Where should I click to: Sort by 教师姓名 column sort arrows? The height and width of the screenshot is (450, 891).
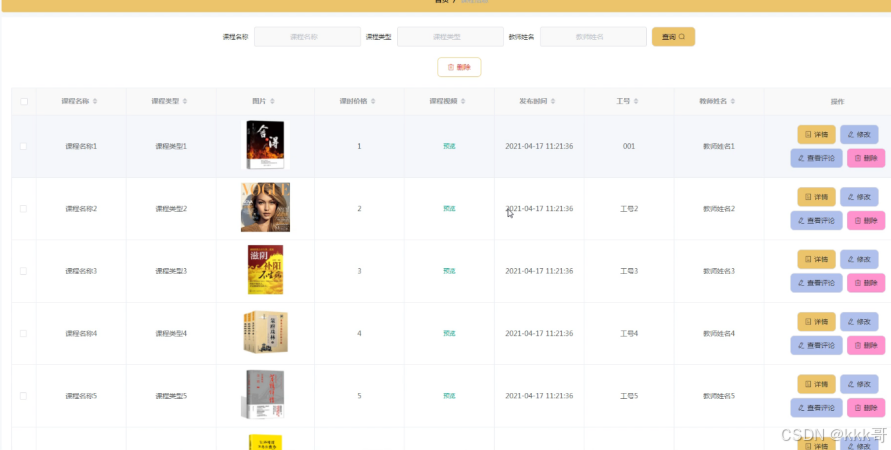point(733,101)
